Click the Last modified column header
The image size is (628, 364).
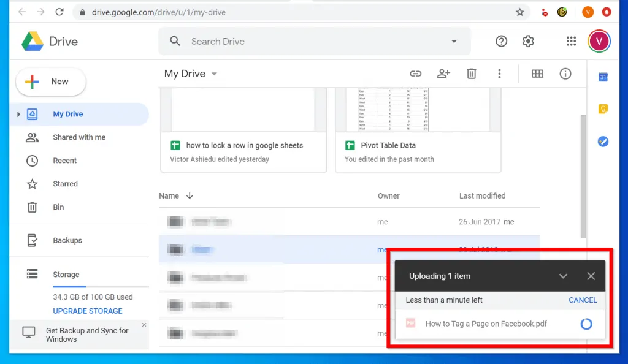[482, 196]
